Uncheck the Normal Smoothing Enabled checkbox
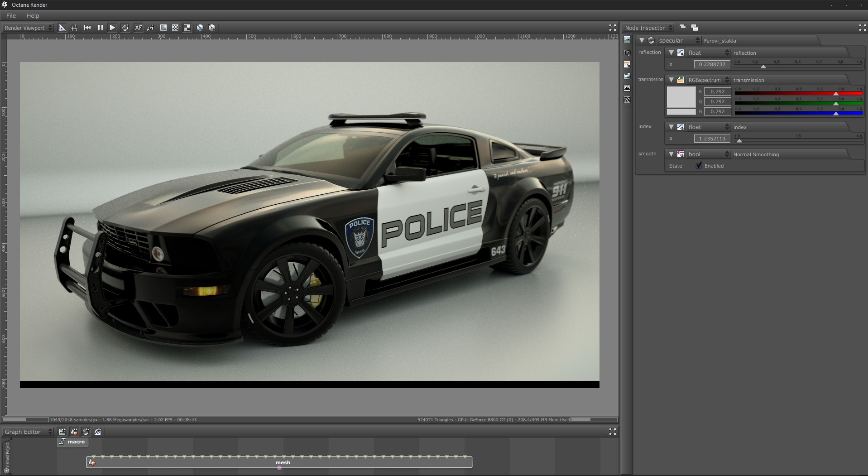 tap(699, 166)
